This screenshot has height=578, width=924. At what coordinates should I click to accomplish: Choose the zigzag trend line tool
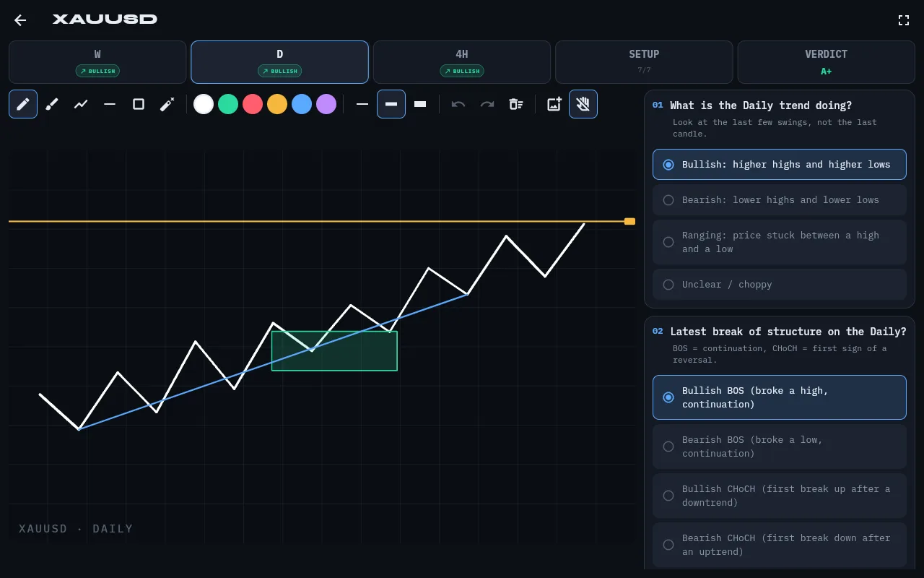coord(81,104)
